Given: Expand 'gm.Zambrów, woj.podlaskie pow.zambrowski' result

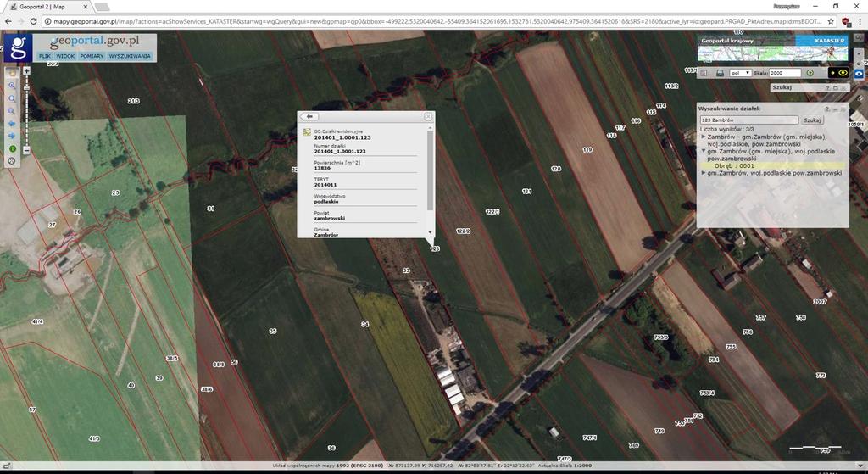Looking at the screenshot, I should click(704, 173).
